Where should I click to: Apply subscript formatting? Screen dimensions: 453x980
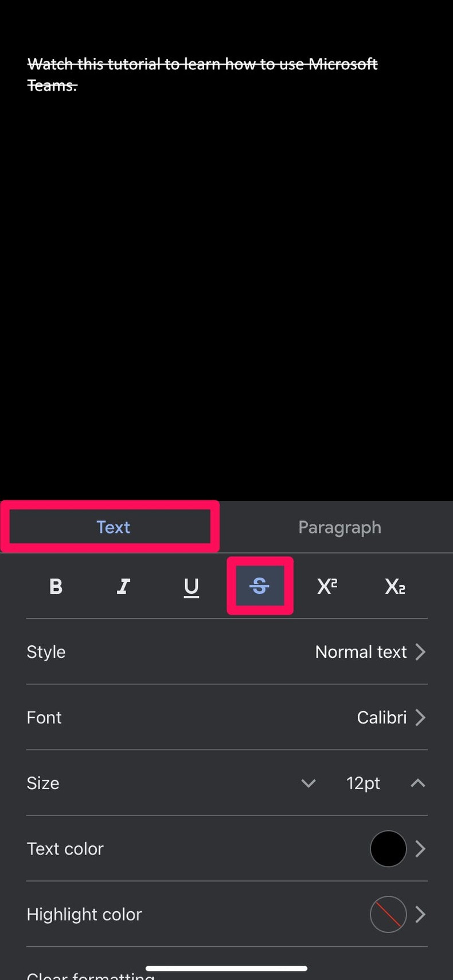(x=395, y=586)
